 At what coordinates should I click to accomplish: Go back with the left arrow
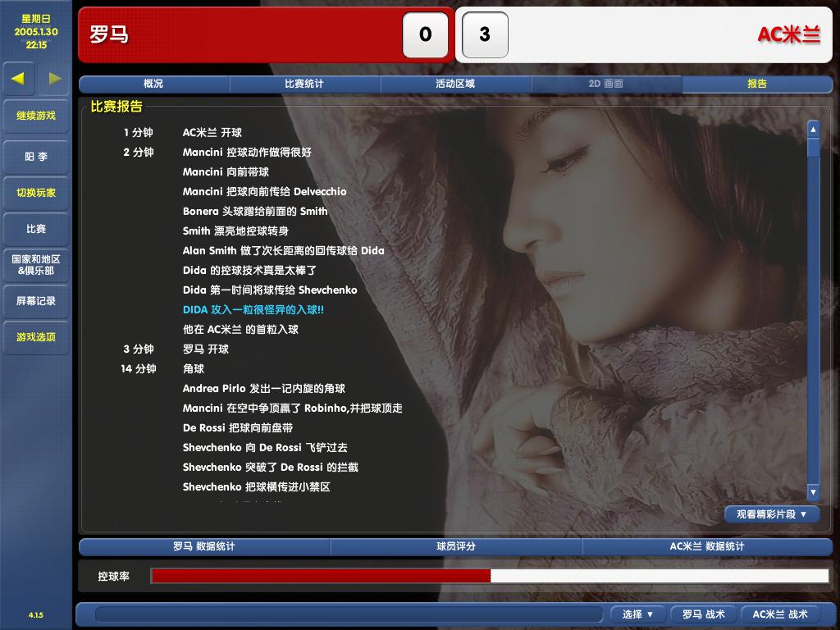click(x=18, y=79)
